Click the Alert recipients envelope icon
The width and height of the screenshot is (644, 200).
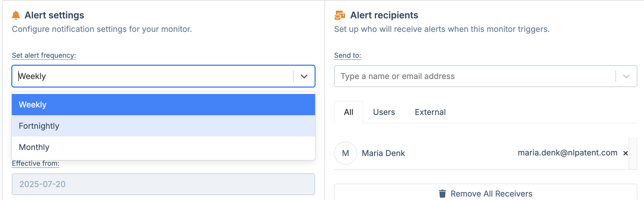tap(340, 15)
